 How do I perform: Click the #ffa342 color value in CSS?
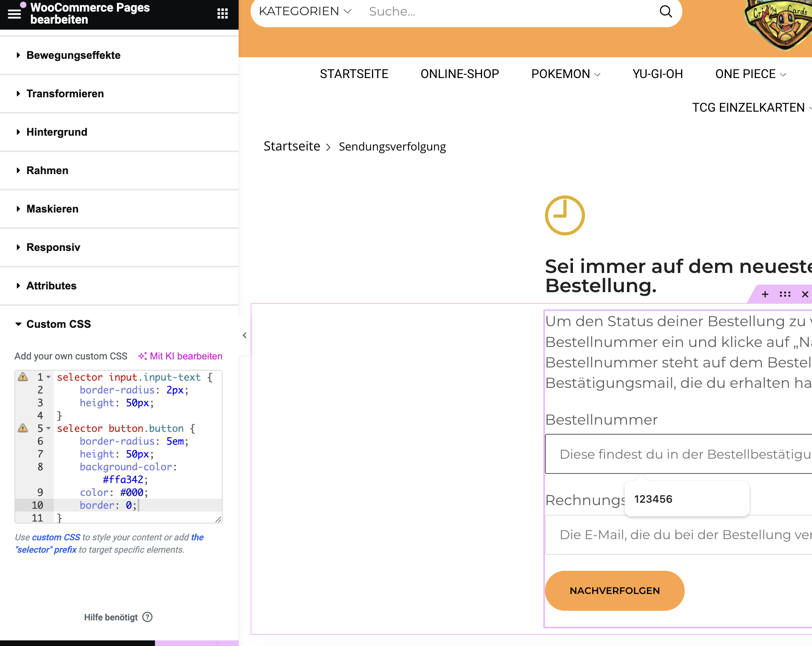[x=123, y=479]
